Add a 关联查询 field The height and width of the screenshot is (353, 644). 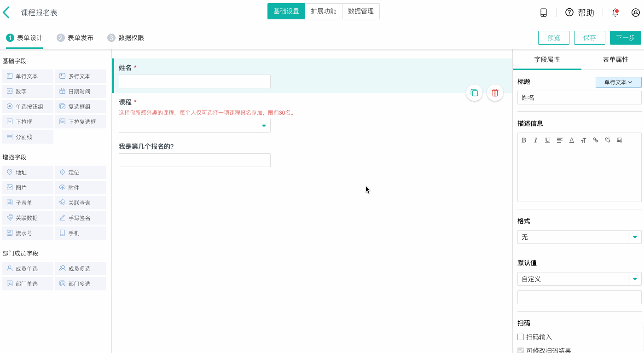pos(81,203)
